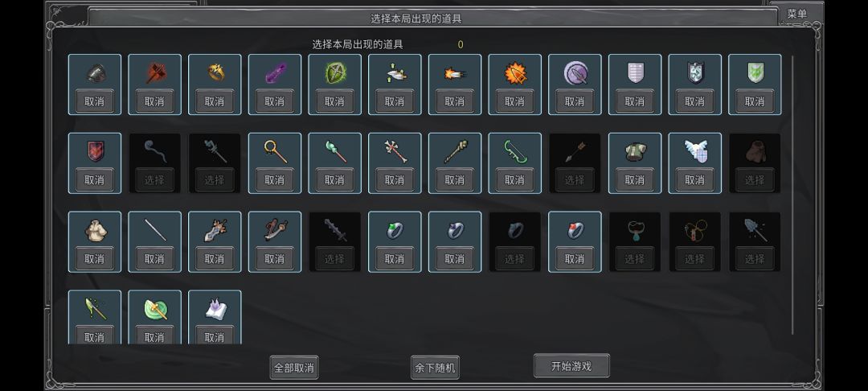Viewport: 868px width, 391px height.
Task: Click the winged shield item icon
Action: point(694,151)
